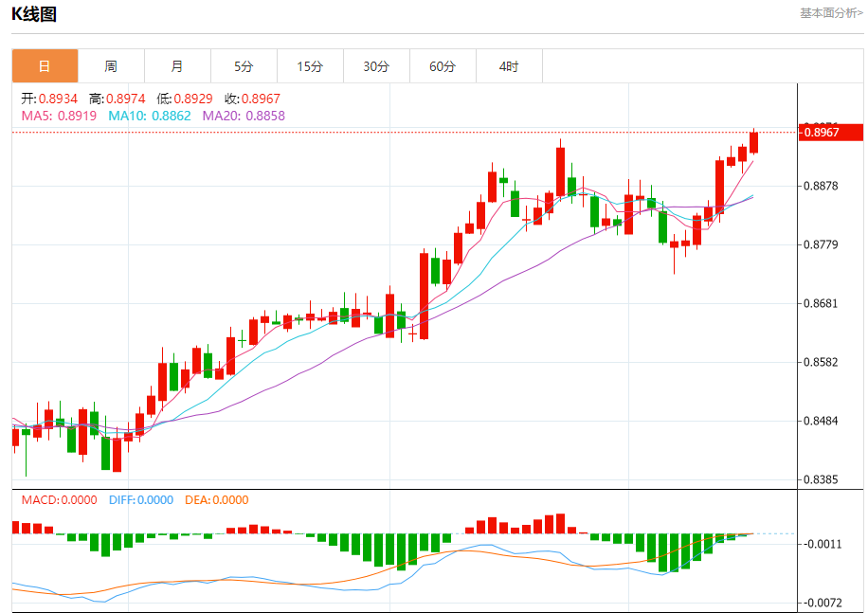
Task: Click the MA20: 0.8858 indicator label
Action: (x=244, y=116)
